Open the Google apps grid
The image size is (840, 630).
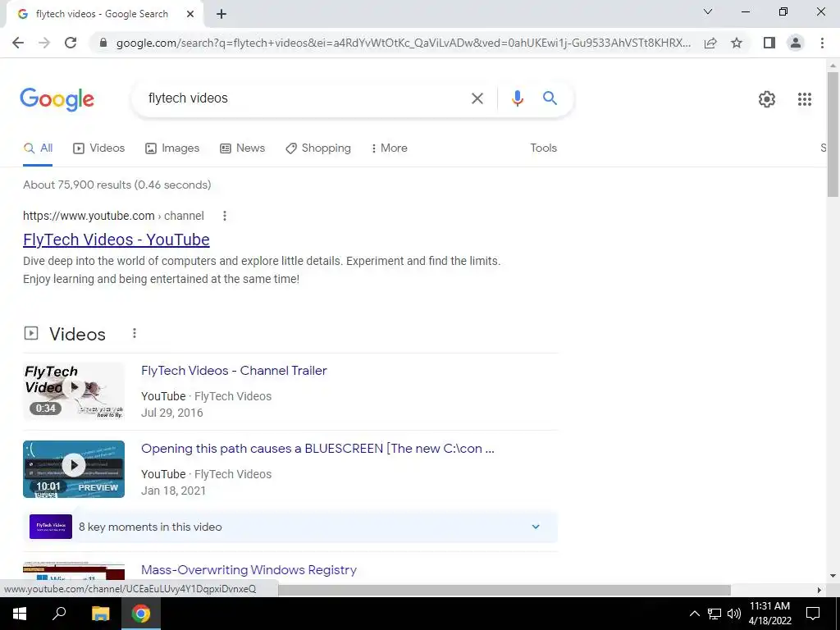pyautogui.click(x=804, y=99)
